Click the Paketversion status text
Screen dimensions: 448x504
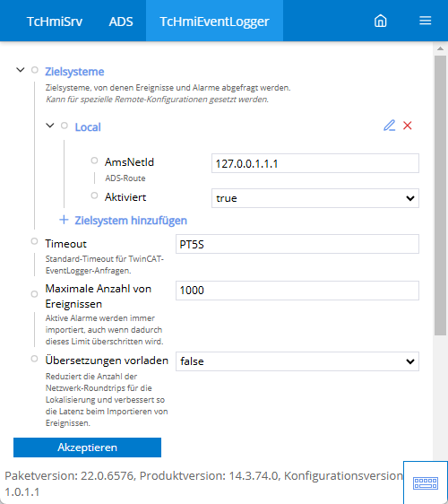pos(203,483)
